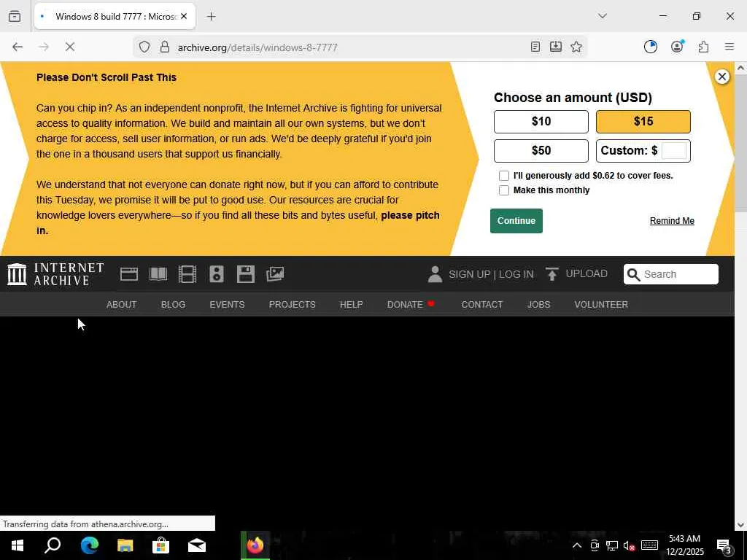Click the Remind Me link
This screenshot has height=560, width=747.
[x=672, y=221]
